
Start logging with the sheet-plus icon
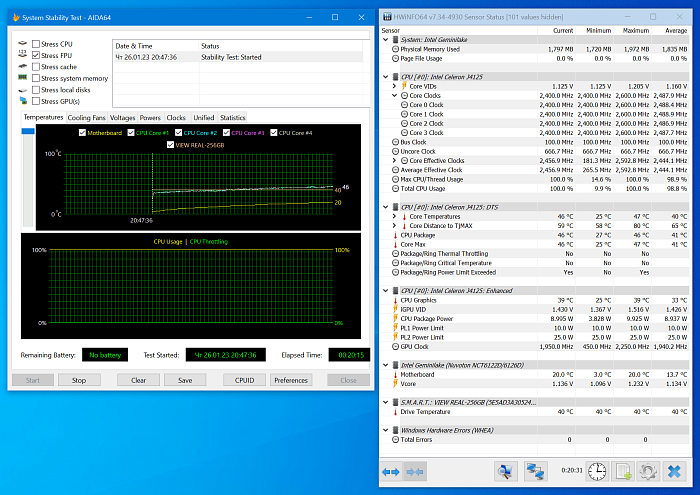coord(623,471)
